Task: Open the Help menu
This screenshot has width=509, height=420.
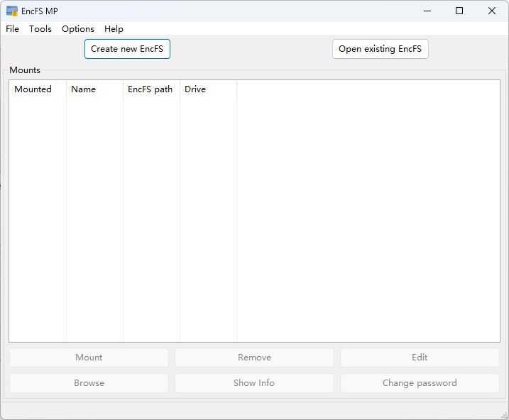Action: 114,29
